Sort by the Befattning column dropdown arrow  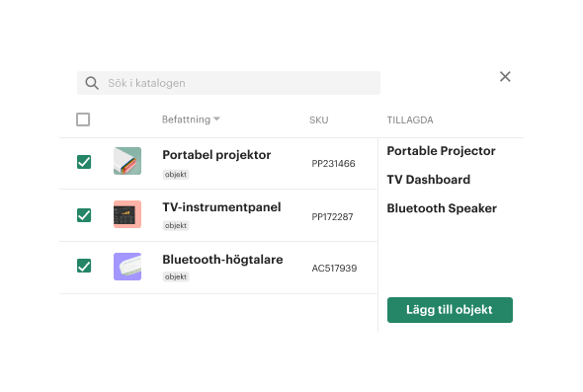[217, 118]
